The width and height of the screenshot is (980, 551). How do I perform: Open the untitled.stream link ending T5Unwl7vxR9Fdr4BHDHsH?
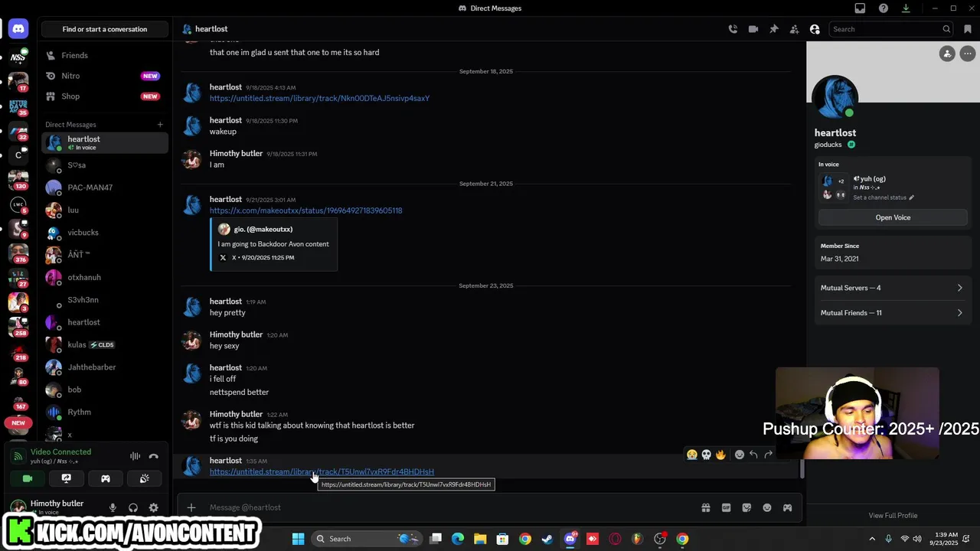pyautogui.click(x=322, y=472)
